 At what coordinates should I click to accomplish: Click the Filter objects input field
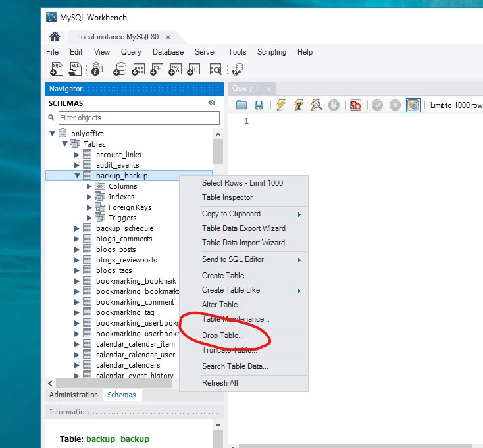click(x=139, y=118)
